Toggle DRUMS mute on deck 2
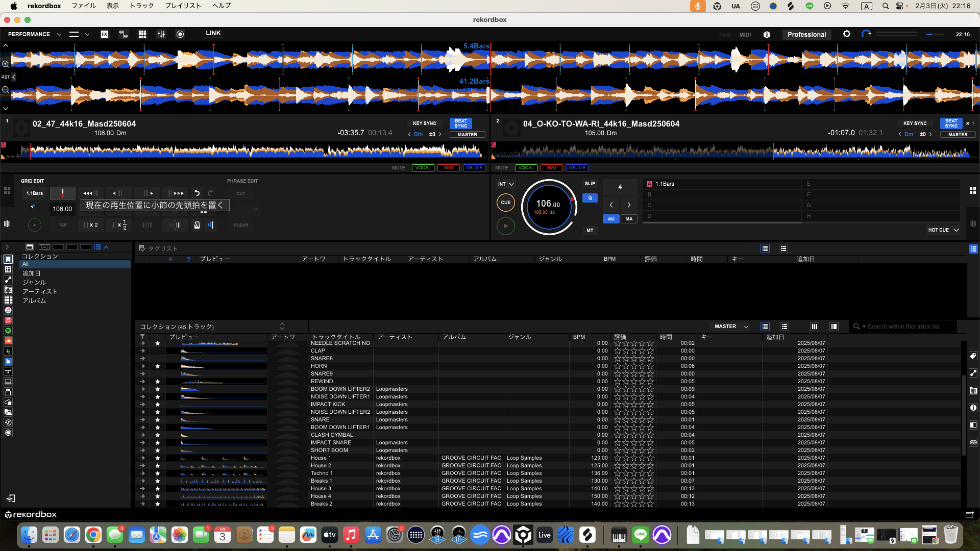 577,168
